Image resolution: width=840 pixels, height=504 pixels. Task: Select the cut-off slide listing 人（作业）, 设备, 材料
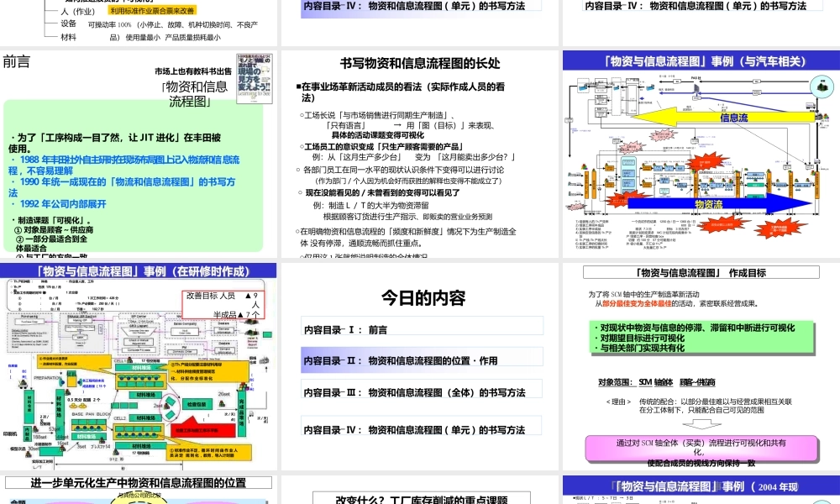(139, 23)
